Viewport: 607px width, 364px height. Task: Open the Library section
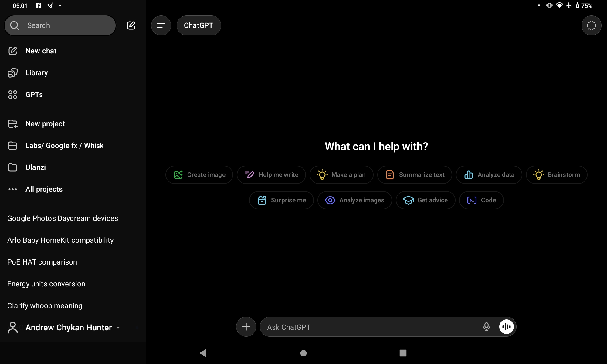pyautogui.click(x=36, y=73)
